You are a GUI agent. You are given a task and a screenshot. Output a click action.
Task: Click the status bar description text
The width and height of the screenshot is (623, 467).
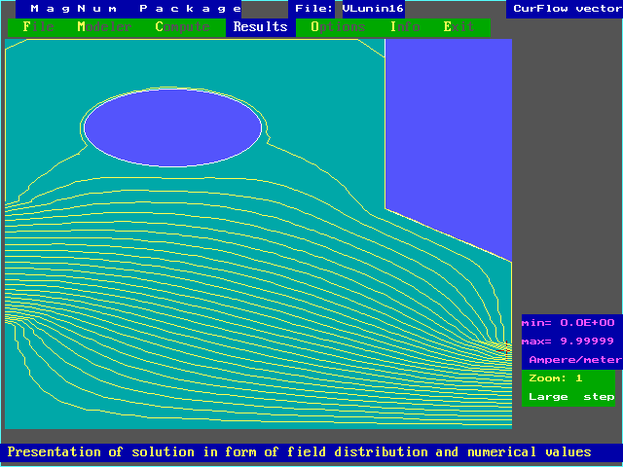(x=299, y=452)
